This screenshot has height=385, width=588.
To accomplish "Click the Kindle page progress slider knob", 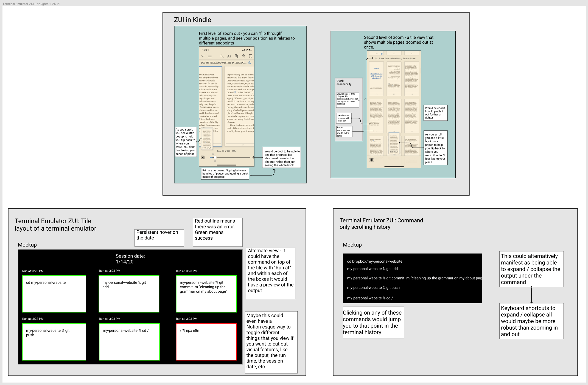I will click(x=214, y=157).
